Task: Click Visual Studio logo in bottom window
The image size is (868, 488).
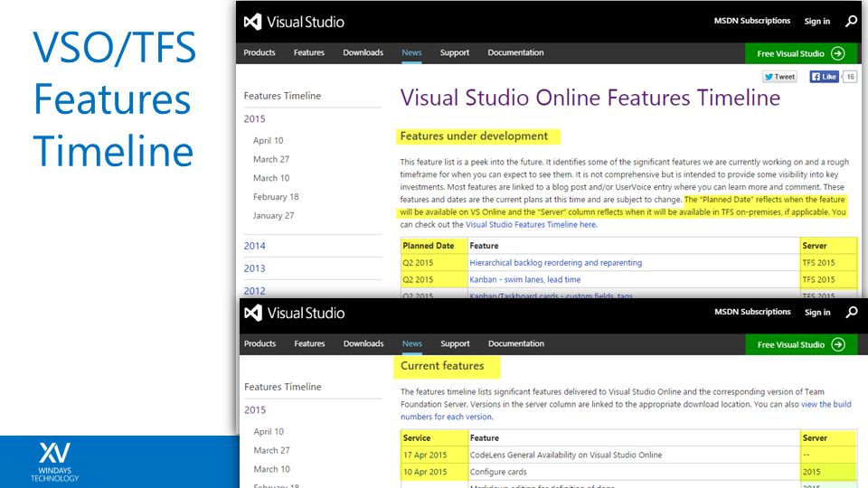Action: coord(295,314)
